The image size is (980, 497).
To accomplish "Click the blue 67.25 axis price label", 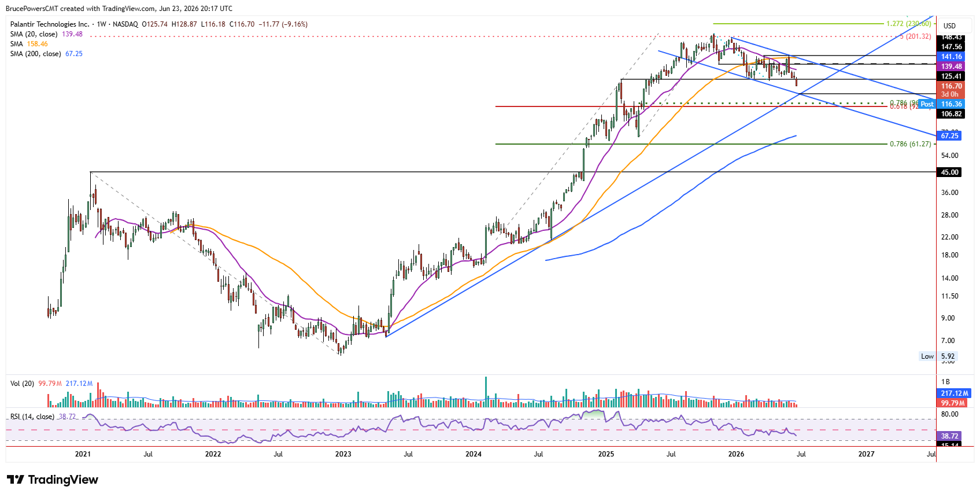I will pos(949,136).
